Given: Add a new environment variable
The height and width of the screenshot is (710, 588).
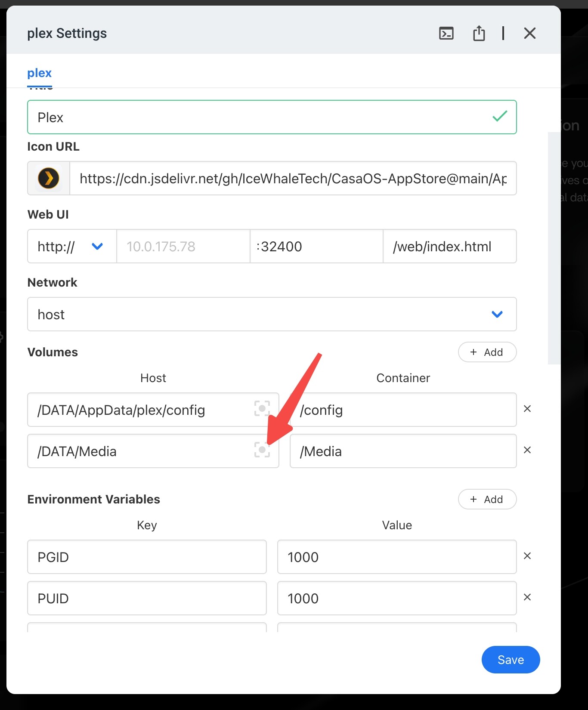Looking at the screenshot, I should pyautogui.click(x=487, y=499).
